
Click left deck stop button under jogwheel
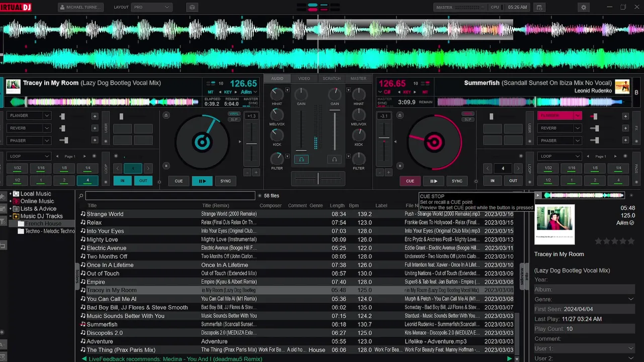tap(167, 165)
